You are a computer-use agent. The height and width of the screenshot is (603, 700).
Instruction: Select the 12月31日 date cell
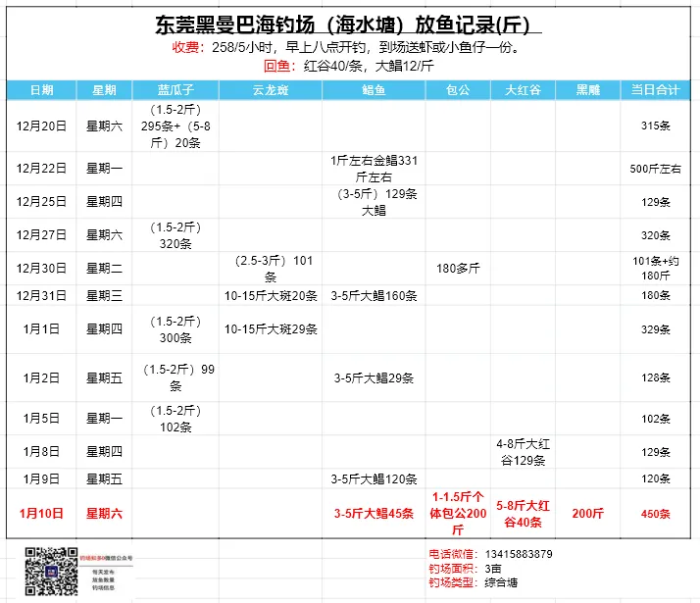pos(41,295)
